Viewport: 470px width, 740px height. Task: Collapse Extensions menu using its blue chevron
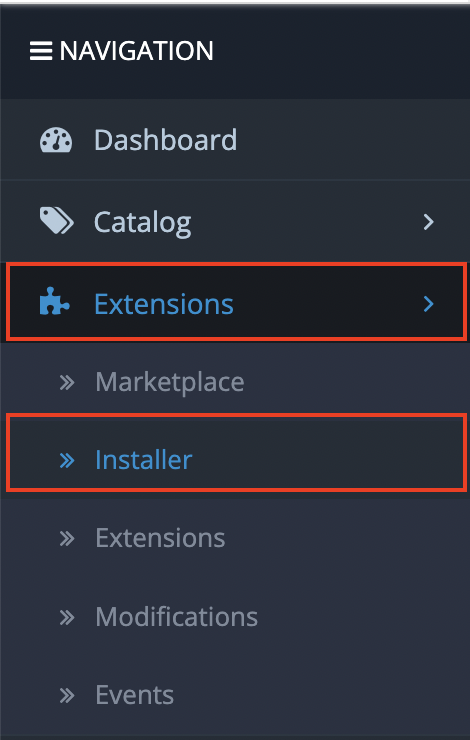click(x=428, y=303)
